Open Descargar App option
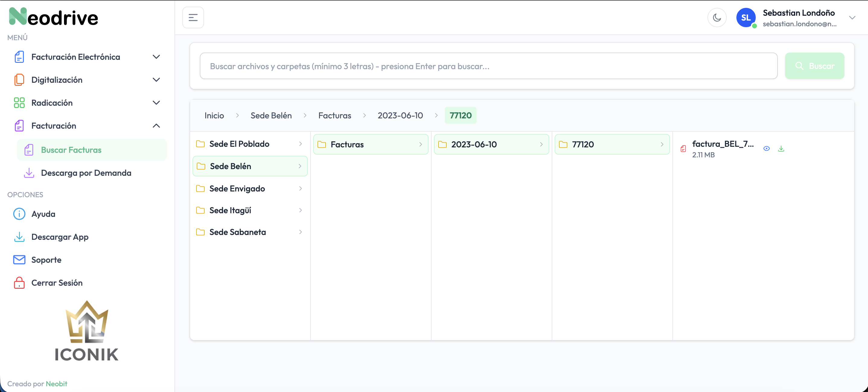 pyautogui.click(x=60, y=237)
